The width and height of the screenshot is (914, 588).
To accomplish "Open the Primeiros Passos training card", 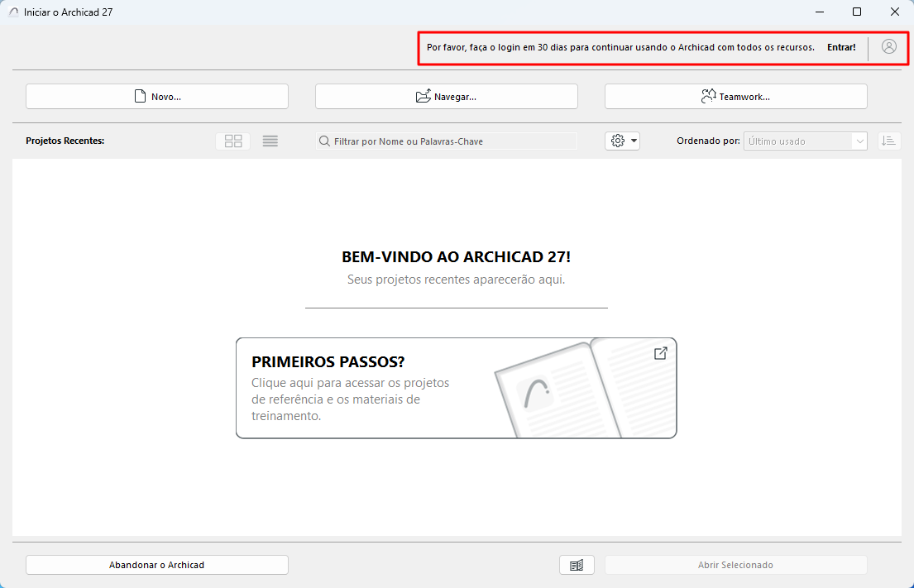I will (456, 388).
